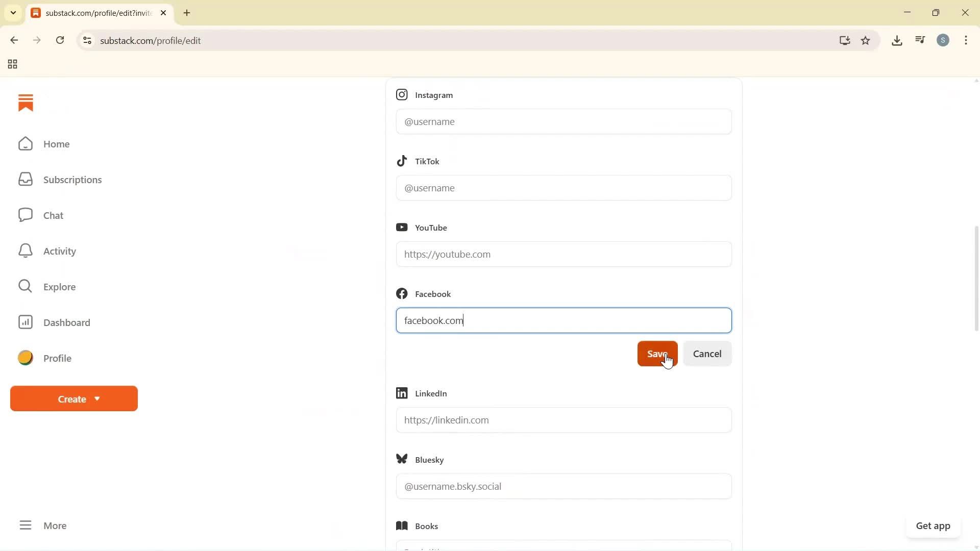Select the Explore search icon
The width and height of the screenshot is (980, 551).
click(x=25, y=286)
